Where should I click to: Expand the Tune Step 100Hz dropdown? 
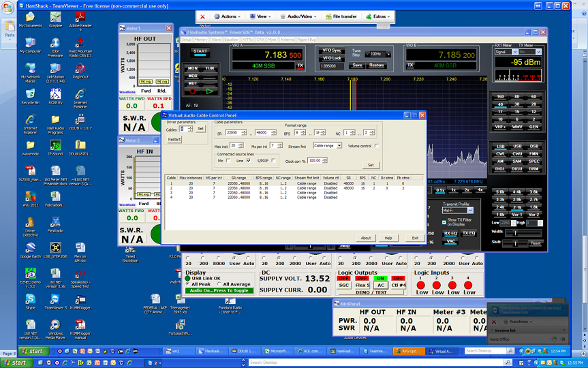click(378, 54)
